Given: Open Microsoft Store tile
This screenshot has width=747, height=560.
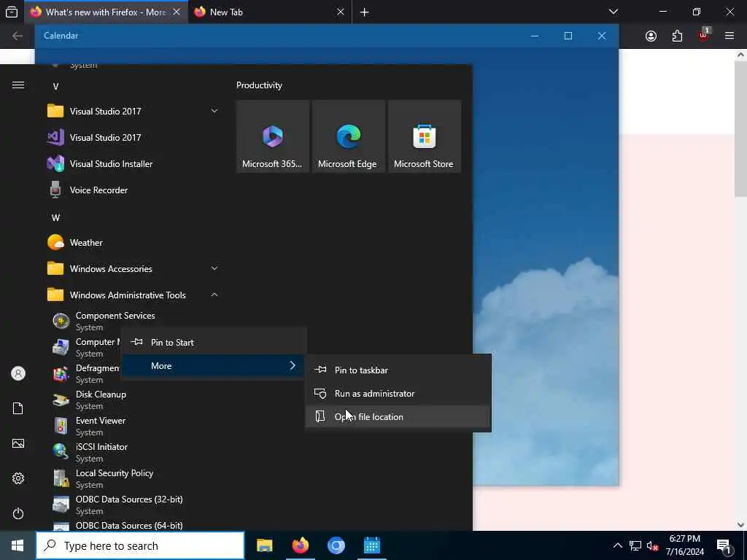Looking at the screenshot, I should pyautogui.click(x=425, y=136).
